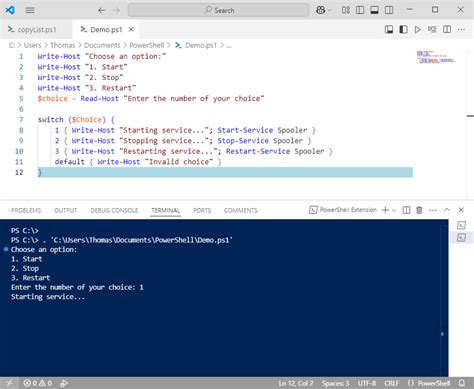
Task: Expand the new terminal launch profile dropdown
Action: click(x=394, y=210)
